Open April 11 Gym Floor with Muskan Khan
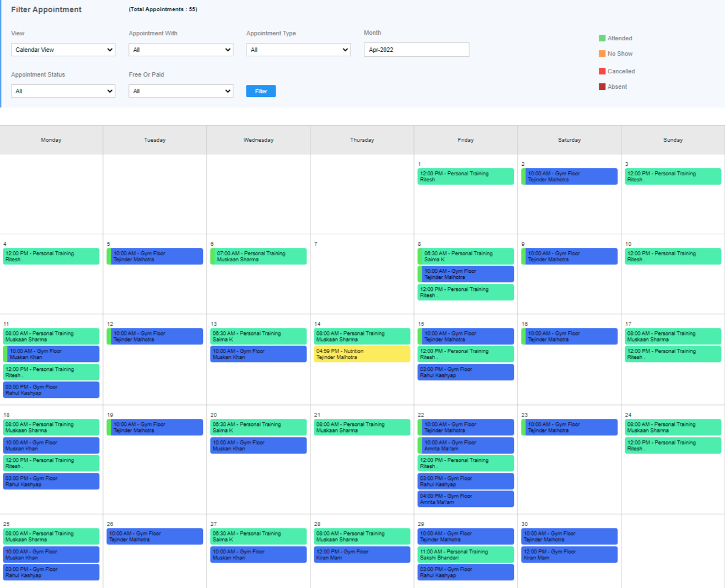The height and width of the screenshot is (588, 725). [x=51, y=354]
